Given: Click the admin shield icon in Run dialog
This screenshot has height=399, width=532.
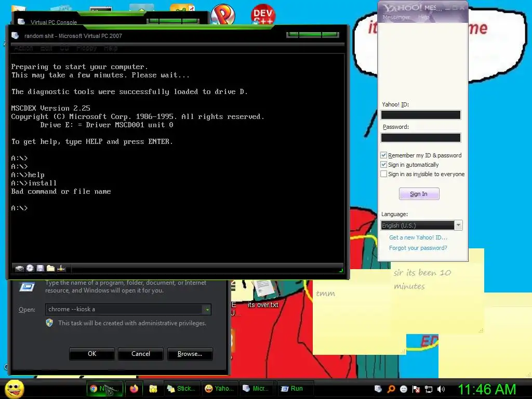Looking at the screenshot, I should pyautogui.click(x=49, y=323).
